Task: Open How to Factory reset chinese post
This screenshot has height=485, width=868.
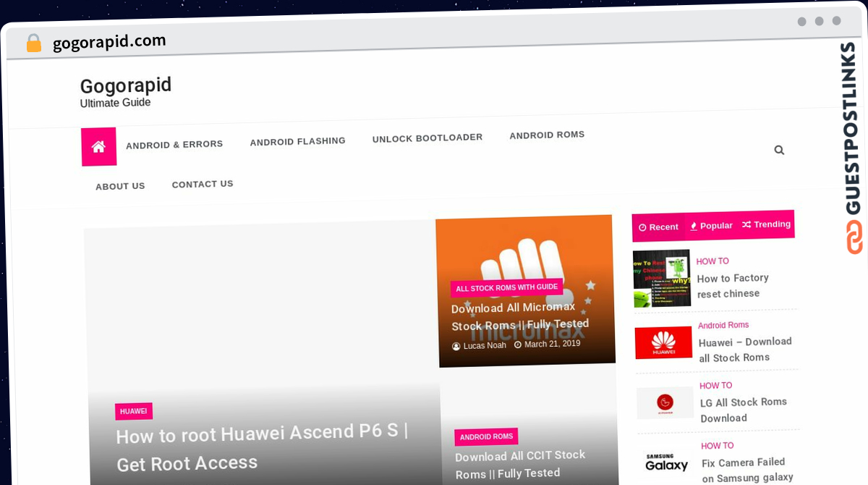Action: [733, 285]
